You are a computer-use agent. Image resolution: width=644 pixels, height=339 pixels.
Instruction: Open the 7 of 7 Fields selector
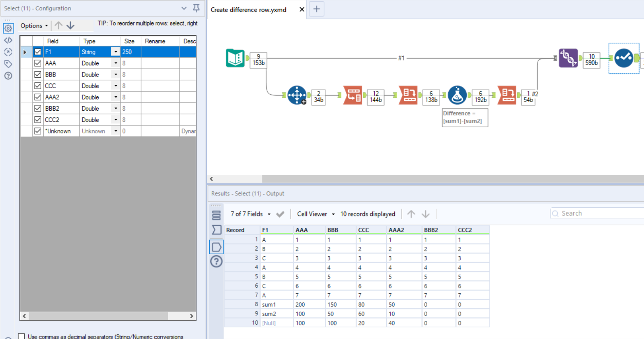250,214
